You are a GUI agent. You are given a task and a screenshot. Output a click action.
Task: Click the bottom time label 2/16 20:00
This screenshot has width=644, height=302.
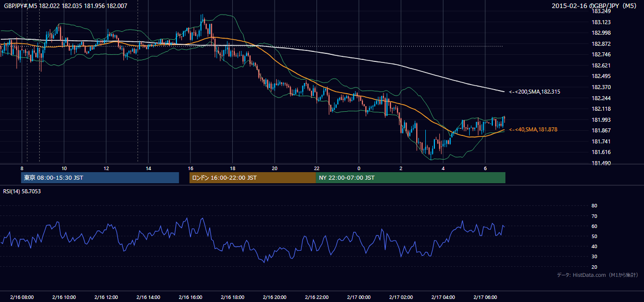point(275,297)
